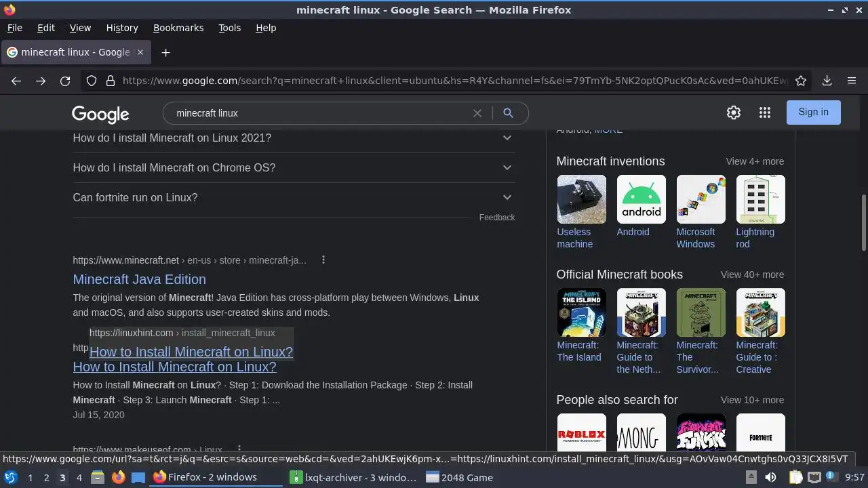Screen dimensions: 868x488
Task: Show site security padlock information
Action: click(x=111, y=81)
